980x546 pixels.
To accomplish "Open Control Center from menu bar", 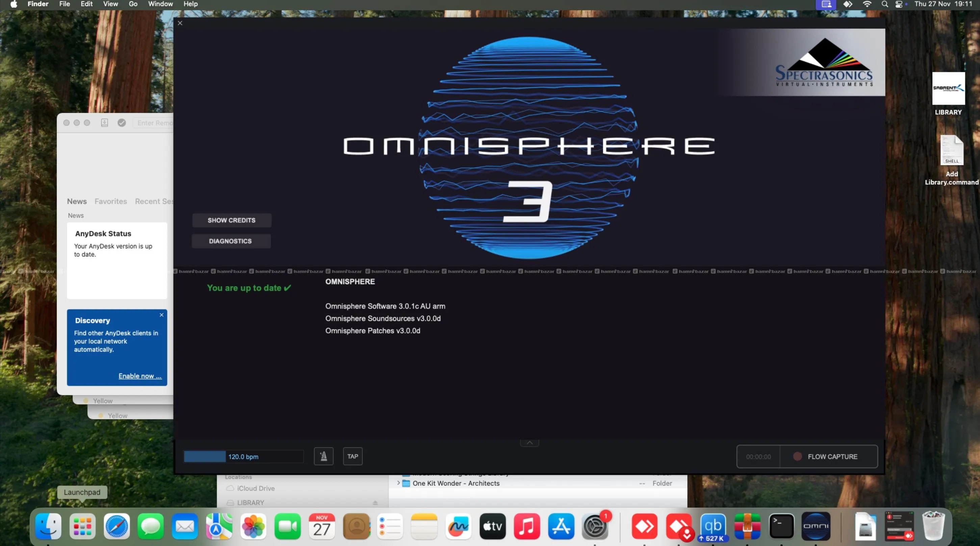I will click(899, 4).
